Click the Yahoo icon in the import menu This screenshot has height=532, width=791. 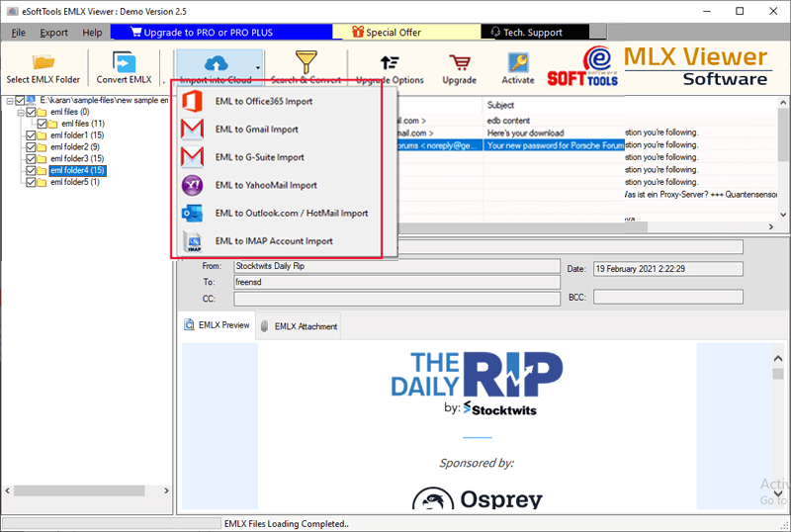[192, 185]
